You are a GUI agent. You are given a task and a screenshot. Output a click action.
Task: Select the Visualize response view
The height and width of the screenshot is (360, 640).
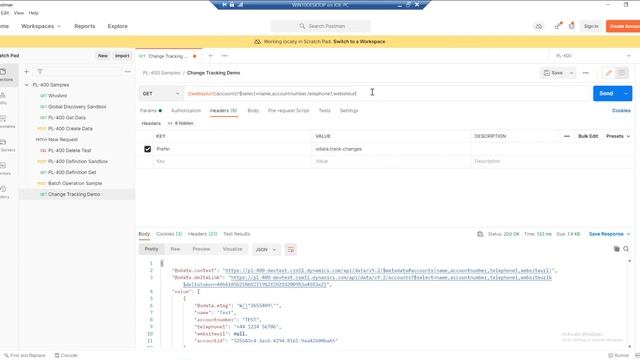(x=232, y=249)
